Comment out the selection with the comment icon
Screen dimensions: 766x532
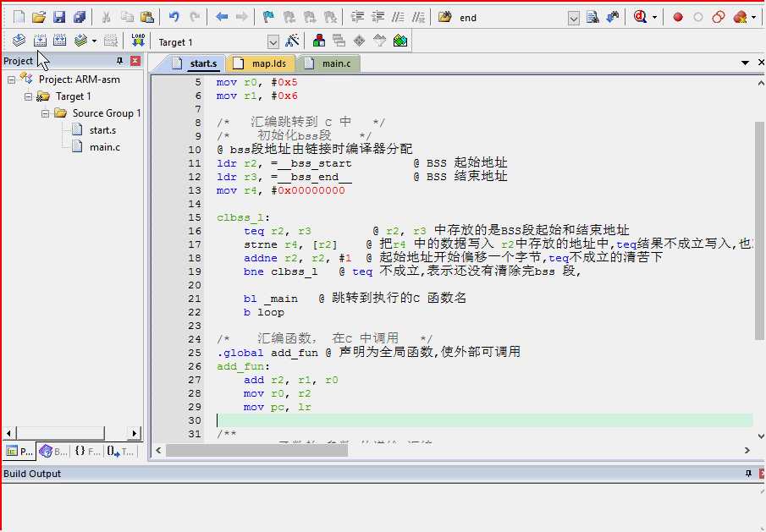point(398,17)
